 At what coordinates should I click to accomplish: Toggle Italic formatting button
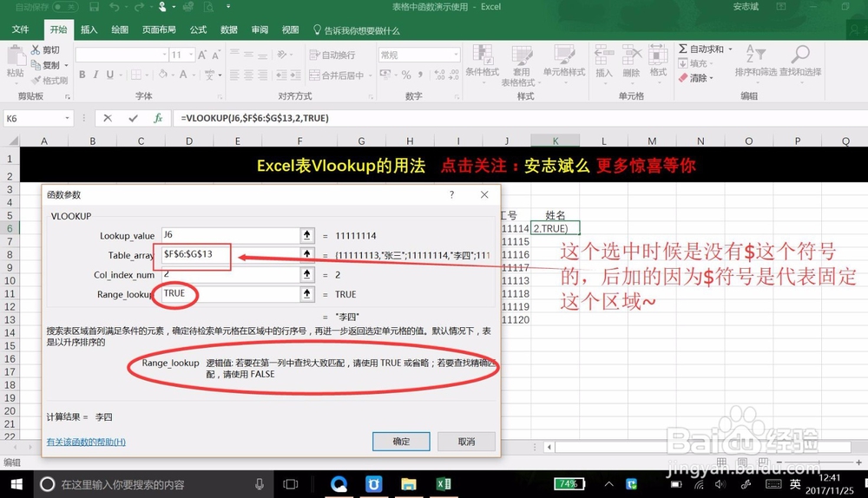click(95, 75)
